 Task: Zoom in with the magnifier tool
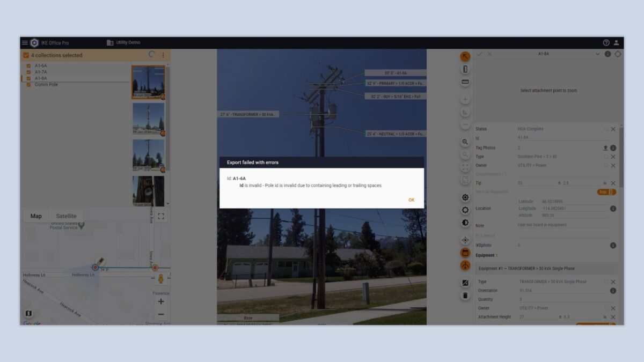465,142
